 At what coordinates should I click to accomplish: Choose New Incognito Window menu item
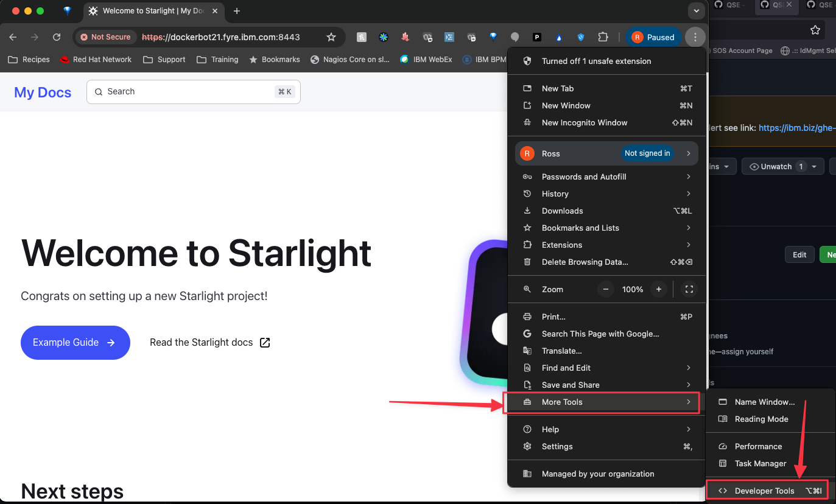[x=584, y=123]
